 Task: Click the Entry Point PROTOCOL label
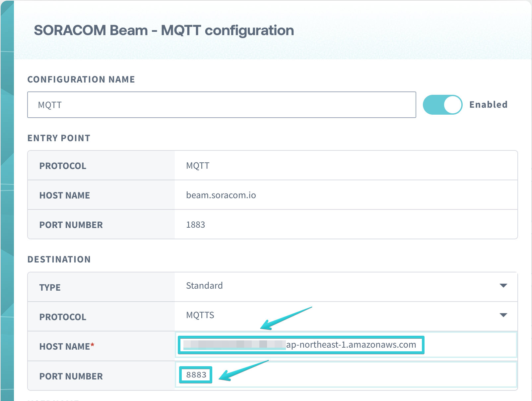[63, 166]
